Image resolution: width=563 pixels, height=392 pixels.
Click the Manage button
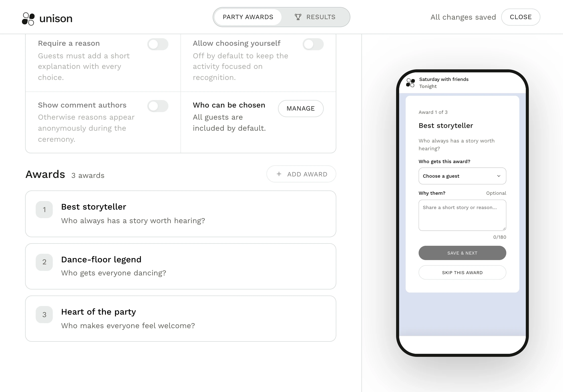(x=301, y=109)
